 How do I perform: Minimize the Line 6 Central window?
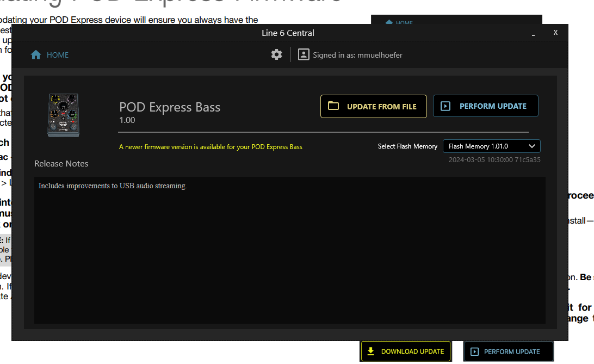(x=534, y=33)
